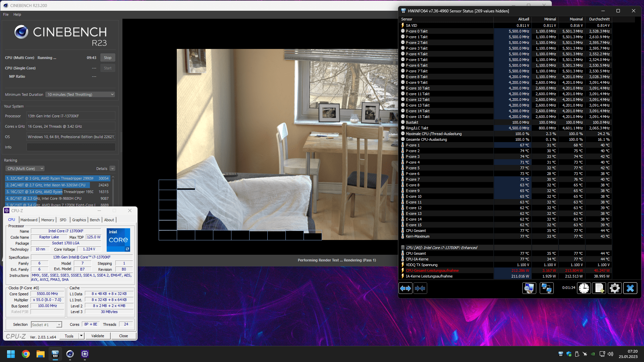The height and width of the screenshot is (362, 644).
Task: Click Cinebench logo in left panel
Action: [60, 36]
